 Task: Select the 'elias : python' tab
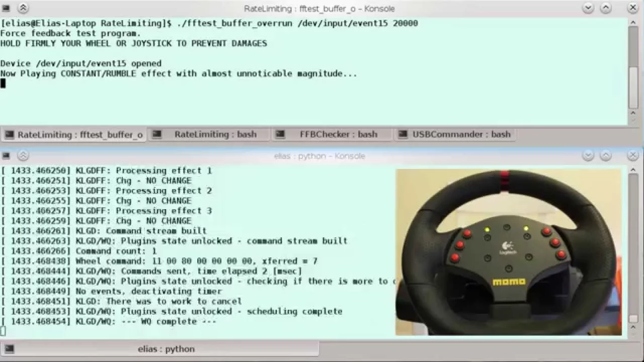160,349
